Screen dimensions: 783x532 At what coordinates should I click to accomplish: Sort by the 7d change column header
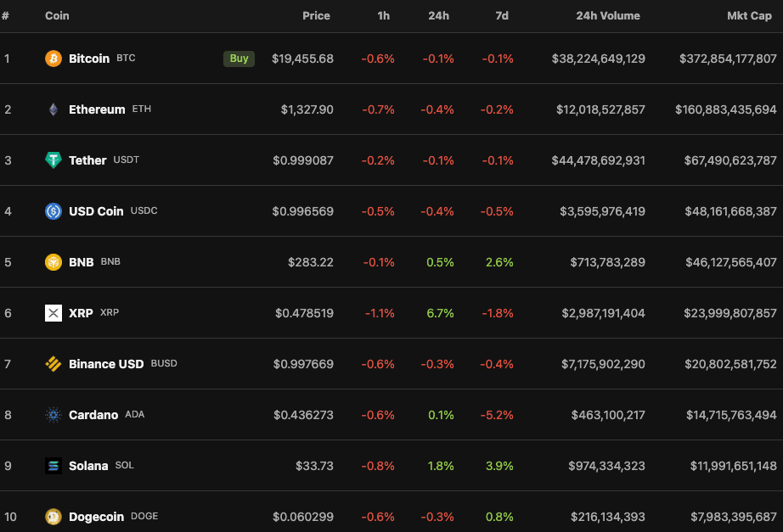pyautogui.click(x=502, y=15)
